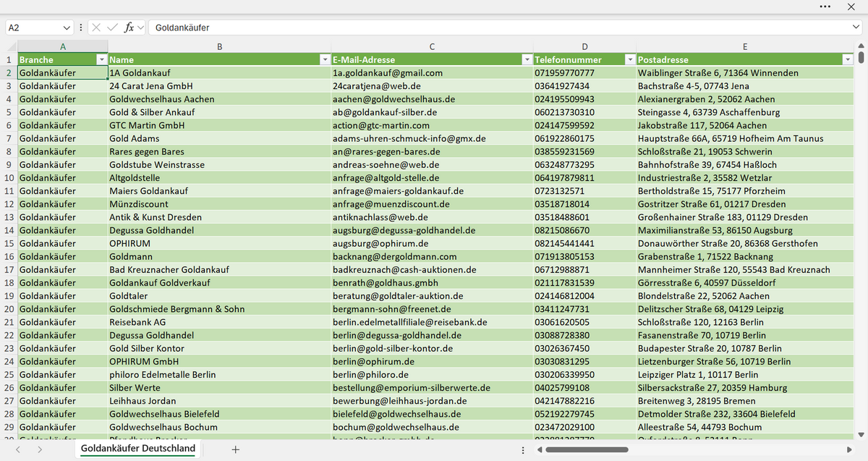Click the confirm checkmark in formula bar
The image size is (868, 461).
click(112, 28)
